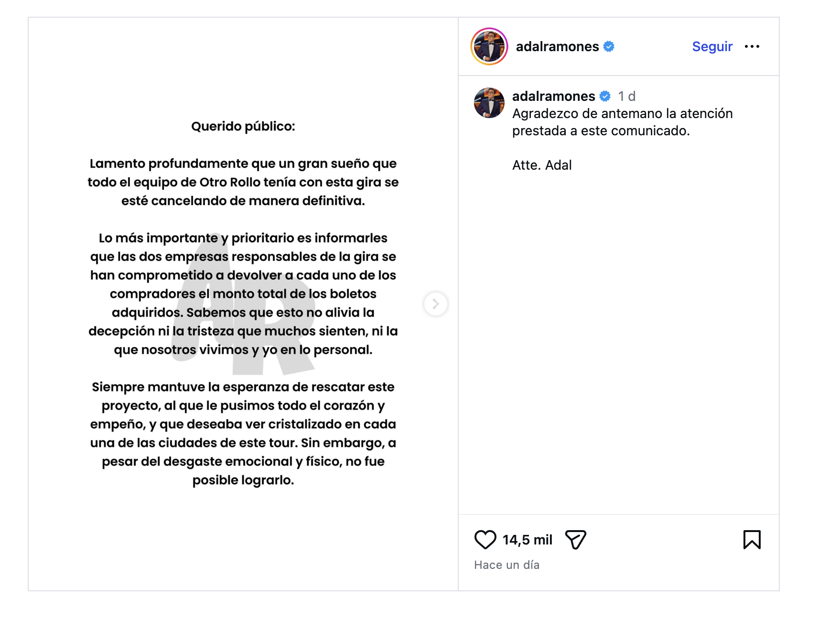Click the verified badge in the post header

[x=609, y=46]
